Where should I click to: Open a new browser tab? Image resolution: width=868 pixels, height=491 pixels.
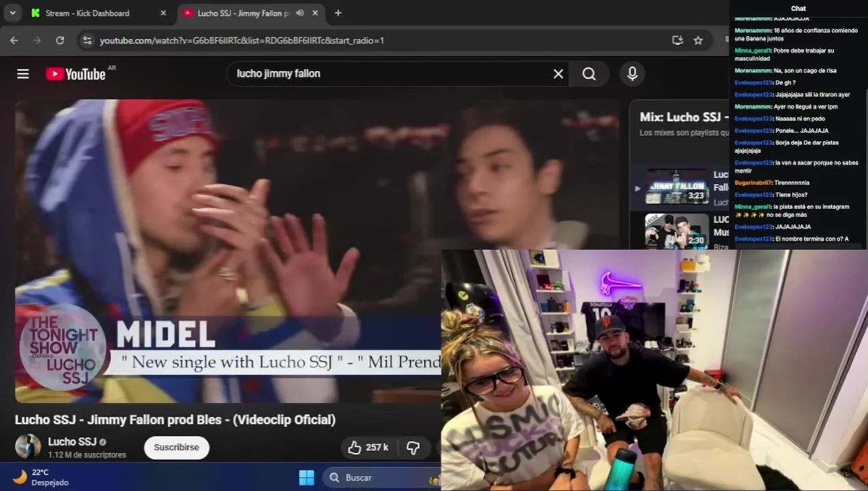(338, 13)
